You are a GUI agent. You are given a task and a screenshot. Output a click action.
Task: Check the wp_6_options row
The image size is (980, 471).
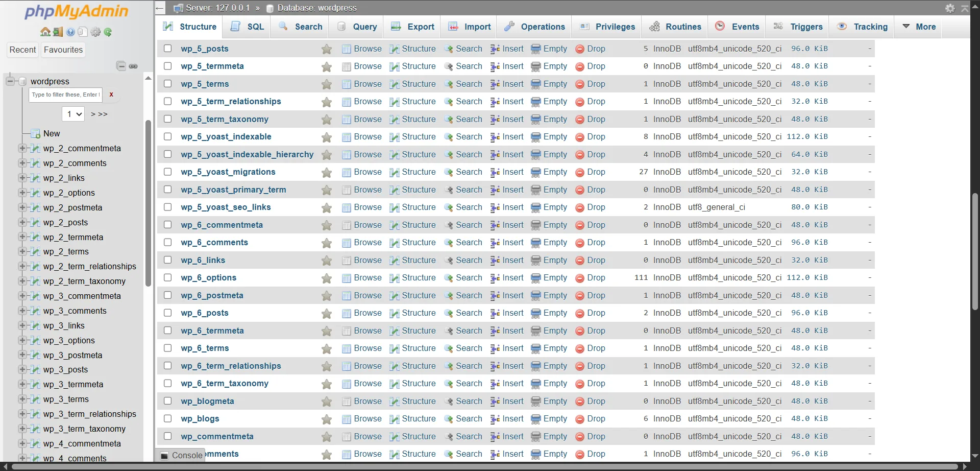click(167, 277)
